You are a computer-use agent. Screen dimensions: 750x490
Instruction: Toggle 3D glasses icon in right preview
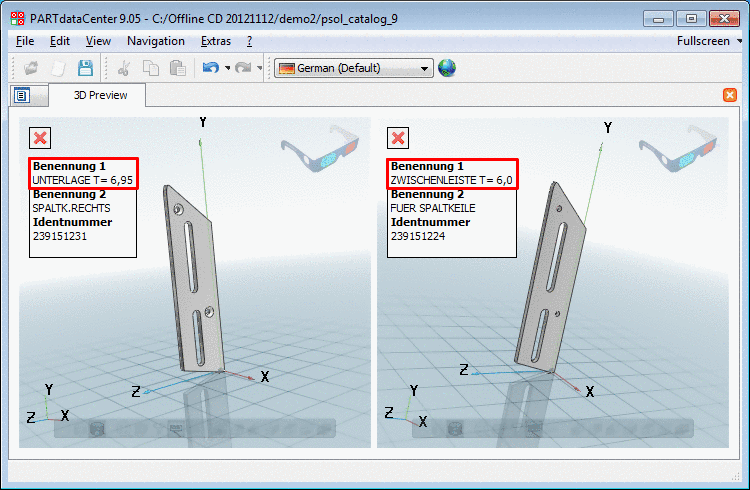point(678,148)
